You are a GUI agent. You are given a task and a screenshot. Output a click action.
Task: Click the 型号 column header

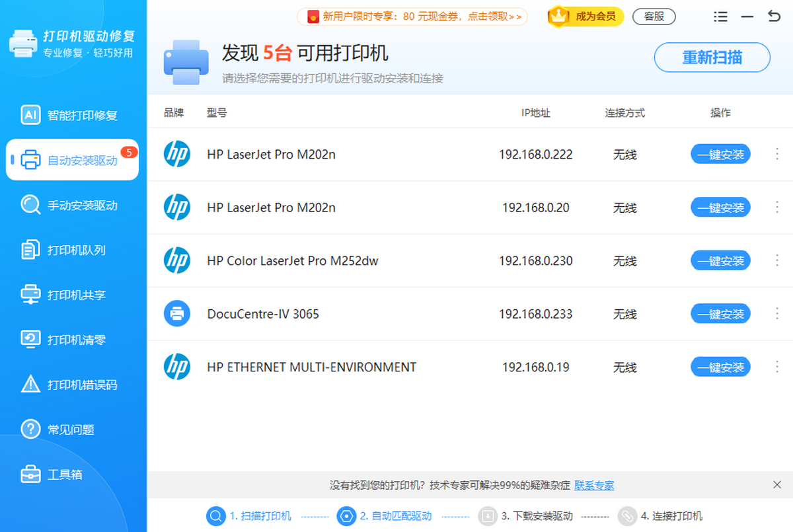coord(217,113)
